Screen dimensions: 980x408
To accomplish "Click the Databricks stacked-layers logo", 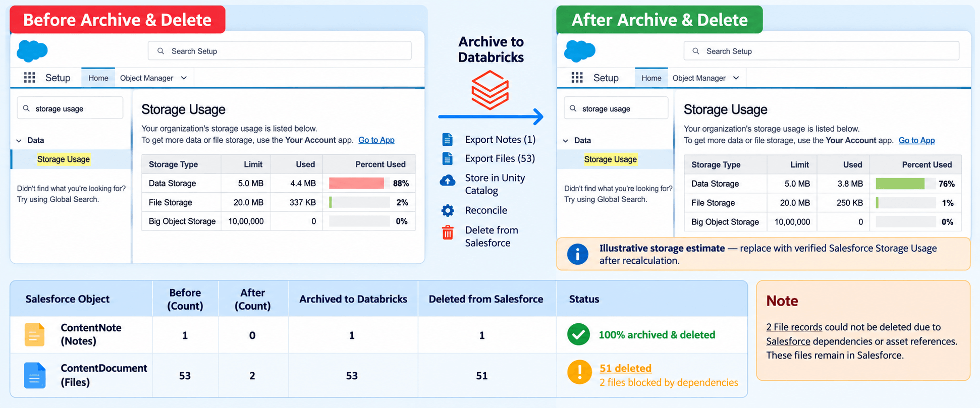I will coord(490,90).
